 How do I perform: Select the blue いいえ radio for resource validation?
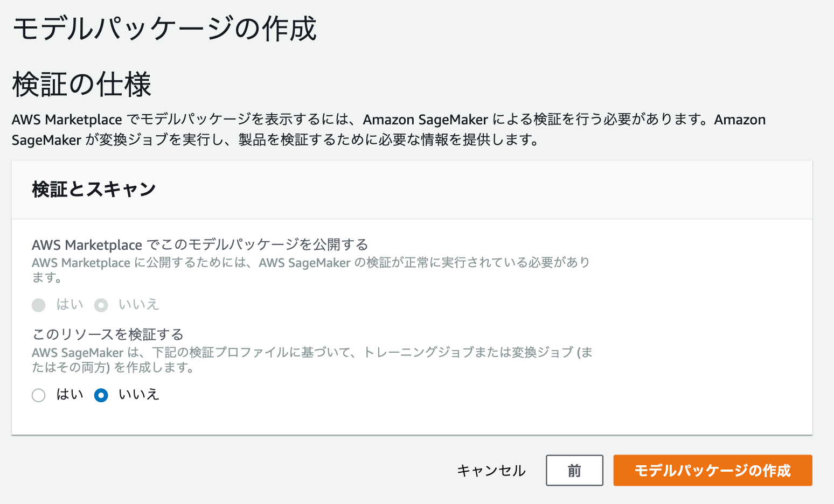point(101,395)
